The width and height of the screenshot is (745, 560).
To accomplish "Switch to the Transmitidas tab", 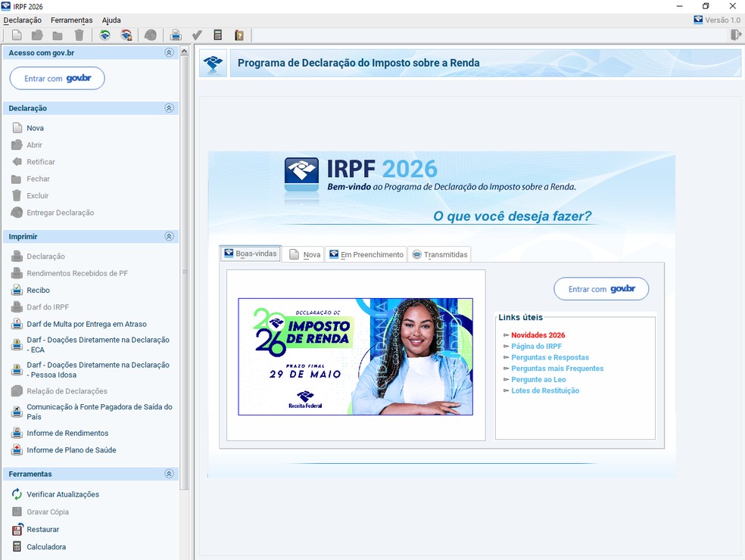I will 439,254.
